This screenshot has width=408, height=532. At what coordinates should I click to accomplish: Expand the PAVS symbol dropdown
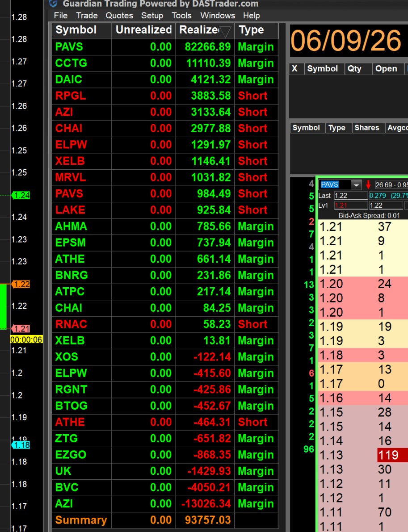(x=356, y=185)
